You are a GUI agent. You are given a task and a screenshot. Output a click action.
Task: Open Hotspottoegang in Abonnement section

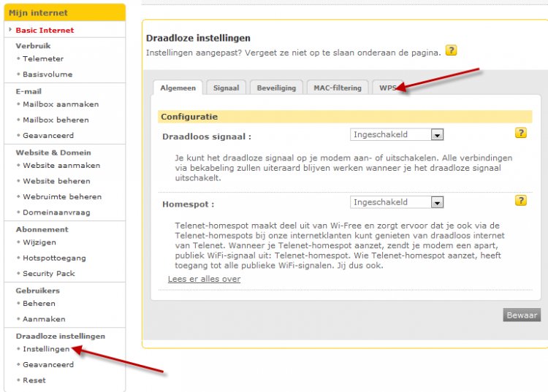54,258
